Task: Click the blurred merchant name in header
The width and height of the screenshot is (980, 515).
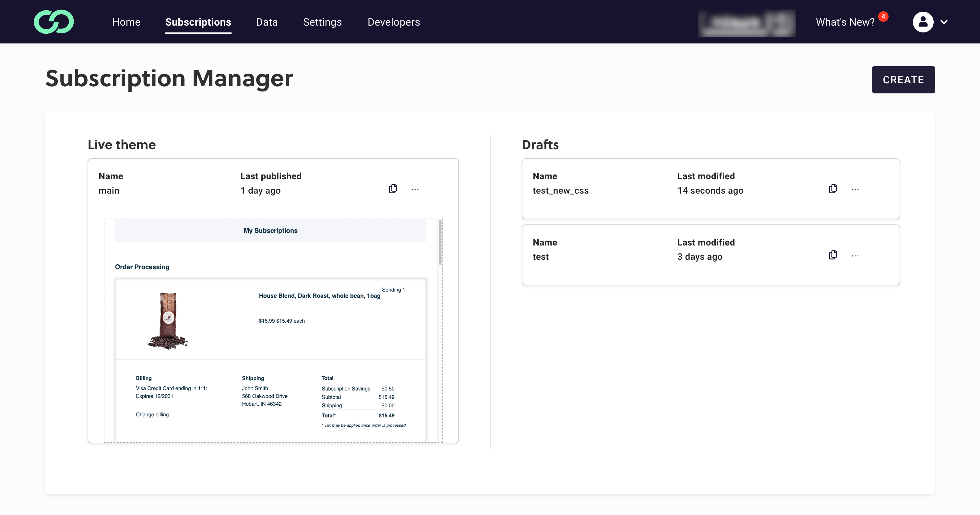Action: (747, 23)
